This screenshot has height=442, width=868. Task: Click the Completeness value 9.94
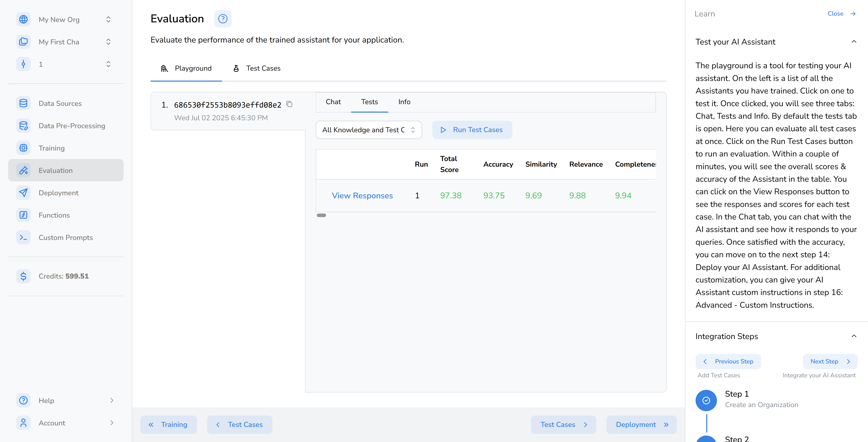[x=623, y=196]
